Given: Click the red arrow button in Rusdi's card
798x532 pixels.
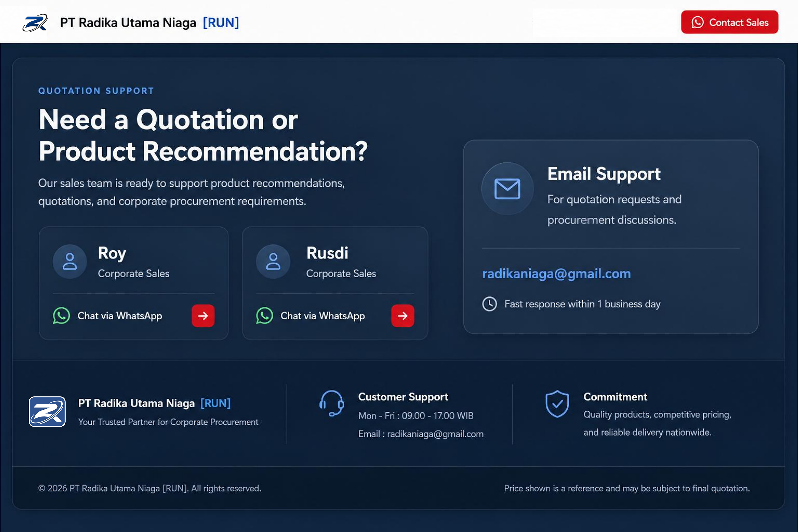Looking at the screenshot, I should point(403,316).
